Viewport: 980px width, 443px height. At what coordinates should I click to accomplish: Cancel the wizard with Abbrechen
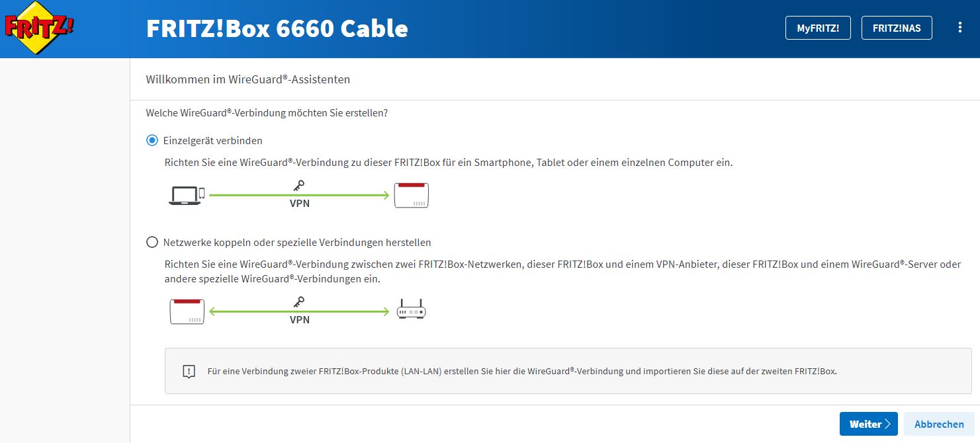tap(939, 424)
